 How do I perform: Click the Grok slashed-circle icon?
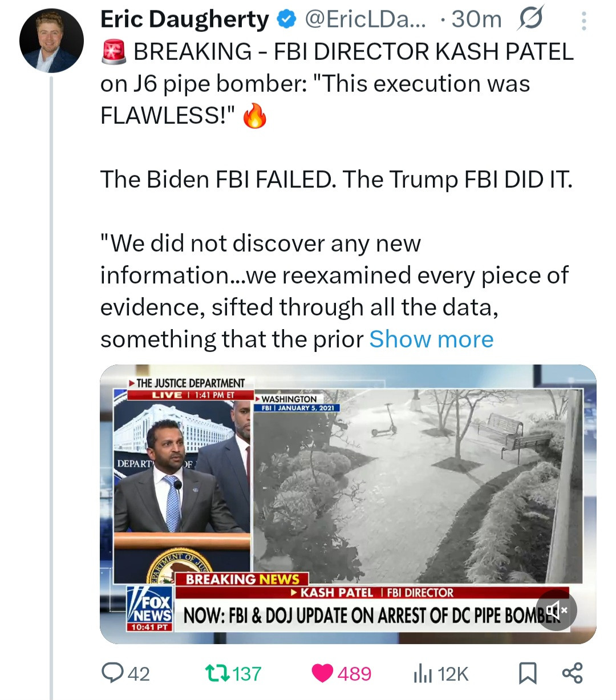(x=530, y=19)
